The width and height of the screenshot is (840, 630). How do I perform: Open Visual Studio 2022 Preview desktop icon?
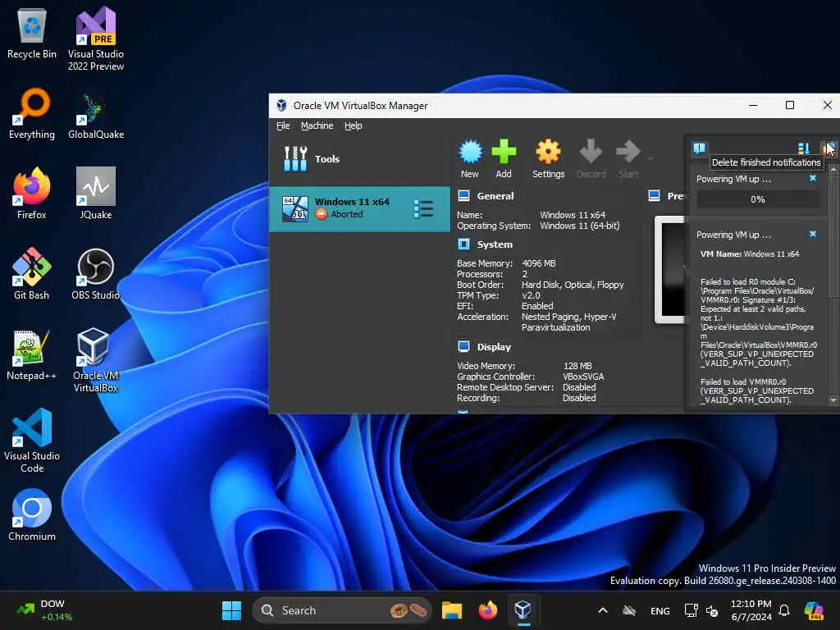(96, 39)
